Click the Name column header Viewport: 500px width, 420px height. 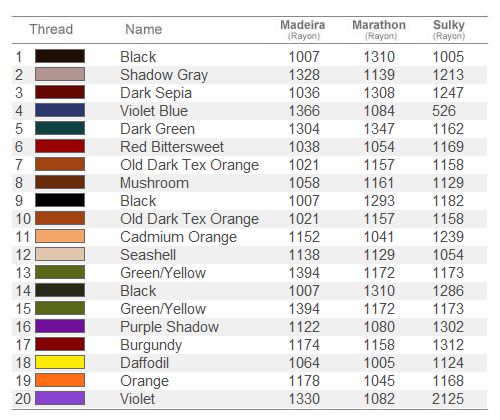click(144, 29)
